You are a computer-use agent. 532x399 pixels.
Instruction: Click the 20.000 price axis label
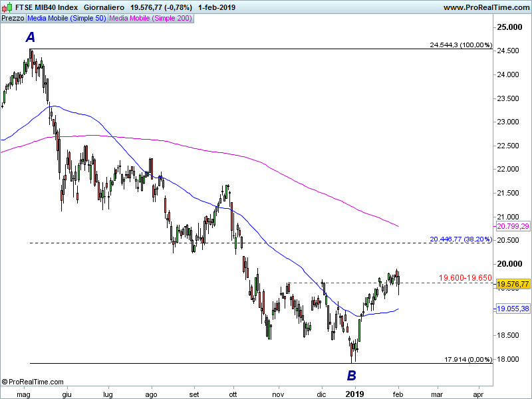(x=509, y=264)
